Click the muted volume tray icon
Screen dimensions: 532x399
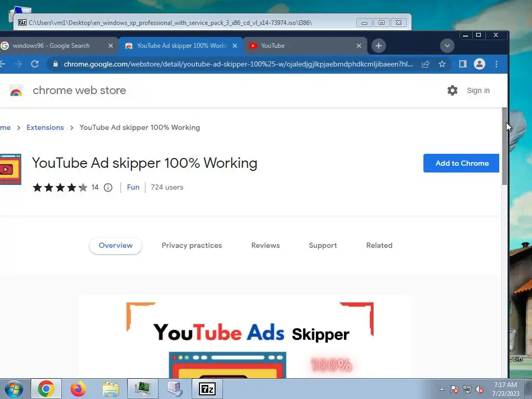click(480, 389)
